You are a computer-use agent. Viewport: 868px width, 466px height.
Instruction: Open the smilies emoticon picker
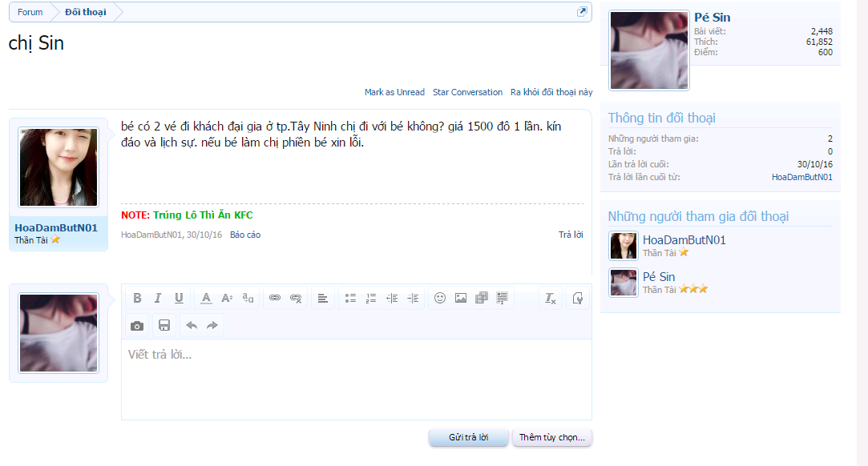(x=440, y=298)
